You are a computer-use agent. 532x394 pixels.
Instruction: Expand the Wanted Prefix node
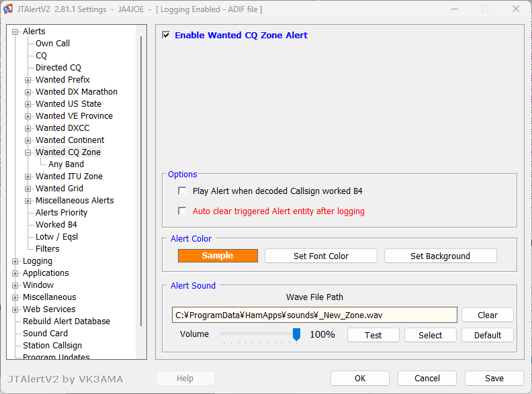pos(28,80)
